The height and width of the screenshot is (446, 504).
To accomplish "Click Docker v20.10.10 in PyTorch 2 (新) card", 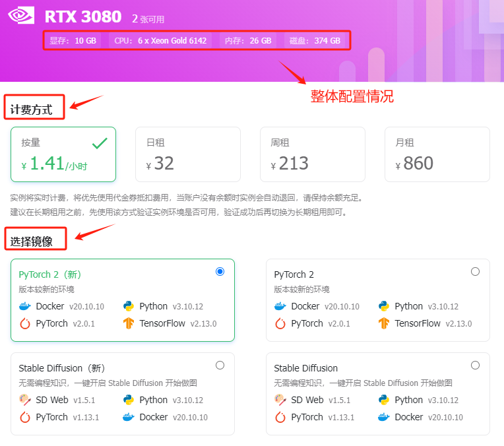I will (61, 306).
